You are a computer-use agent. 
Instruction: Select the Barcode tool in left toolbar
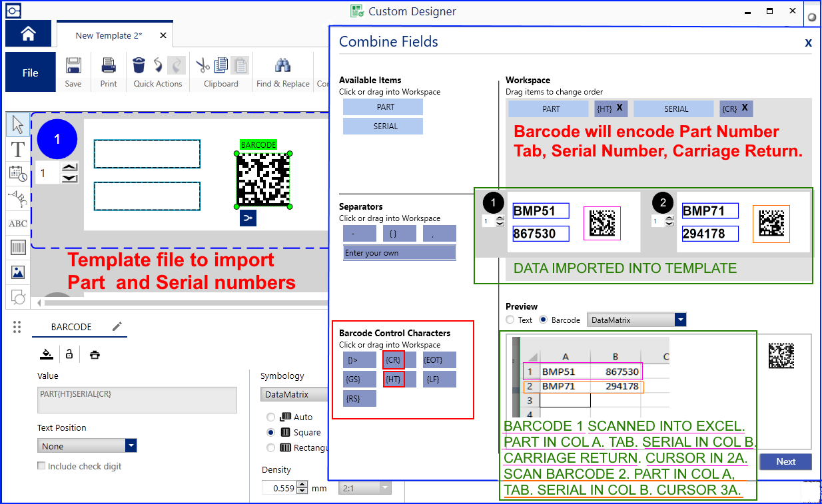coord(18,248)
